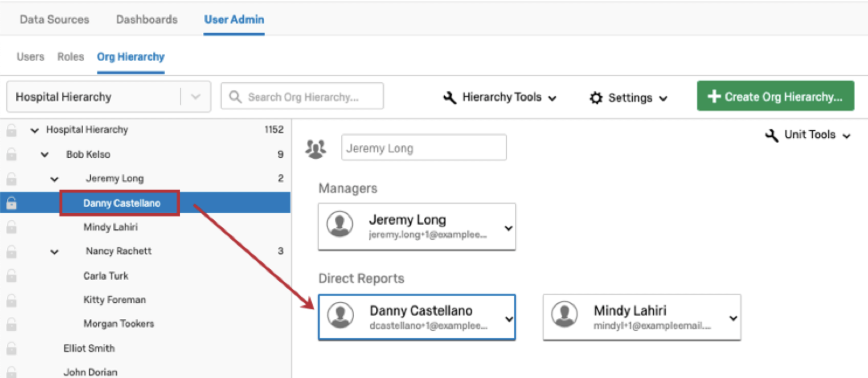Click the Jeremy Long unit name field
The height and width of the screenshot is (378, 868).
pyautogui.click(x=423, y=148)
